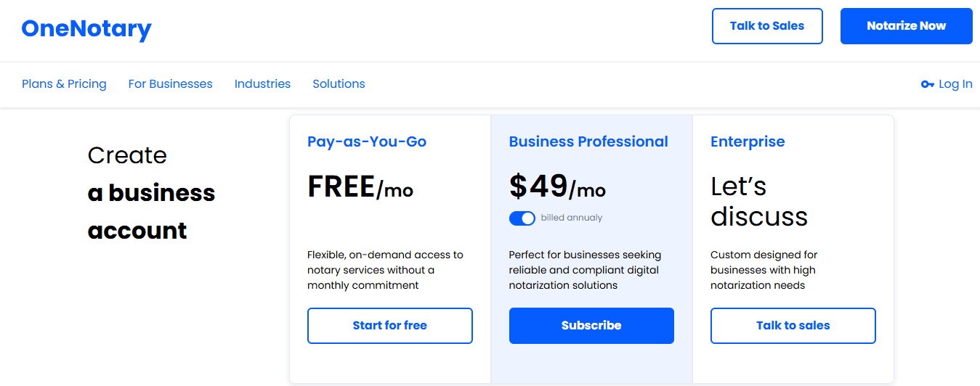Select the Pay-as-You-Go plan title
This screenshot has width=980, height=386.
click(x=367, y=141)
